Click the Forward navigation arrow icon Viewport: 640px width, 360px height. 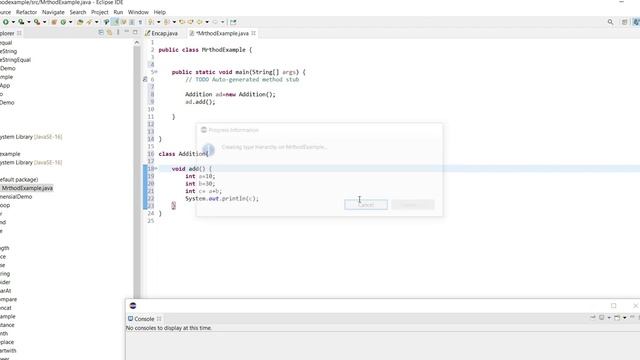215,22
